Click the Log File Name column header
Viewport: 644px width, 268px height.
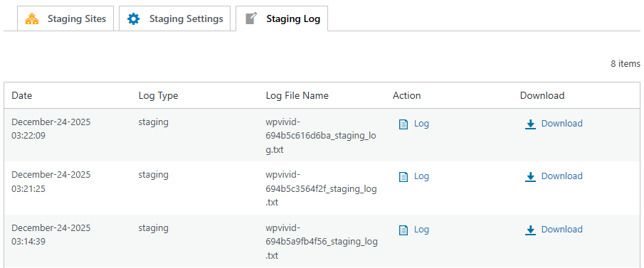(x=297, y=96)
